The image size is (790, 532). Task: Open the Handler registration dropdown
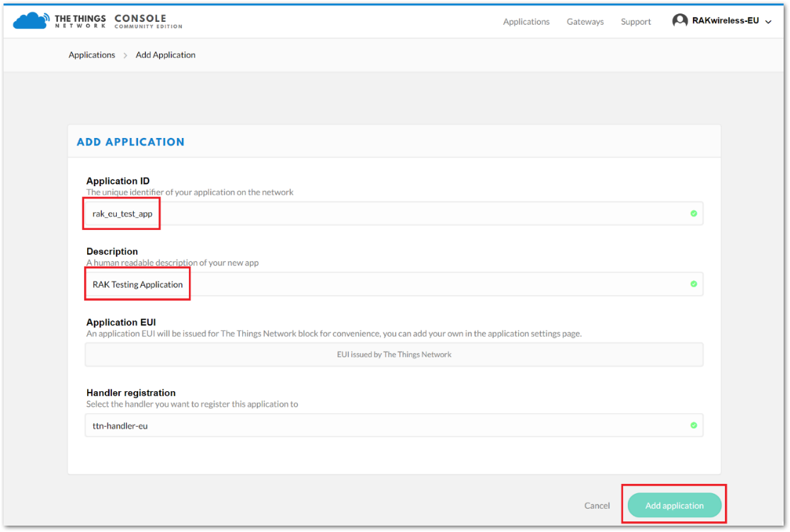tap(394, 426)
